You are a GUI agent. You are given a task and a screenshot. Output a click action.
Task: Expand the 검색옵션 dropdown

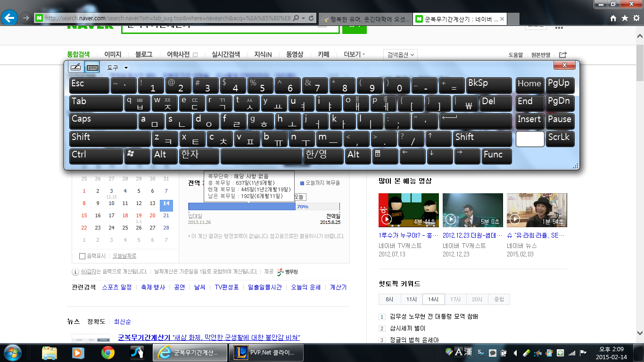[x=400, y=55]
